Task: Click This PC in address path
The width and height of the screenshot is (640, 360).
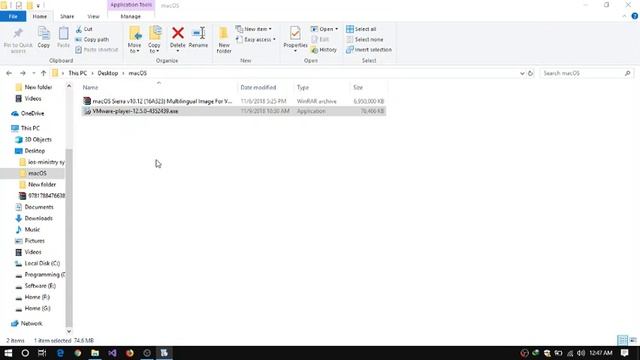Action: [78, 73]
